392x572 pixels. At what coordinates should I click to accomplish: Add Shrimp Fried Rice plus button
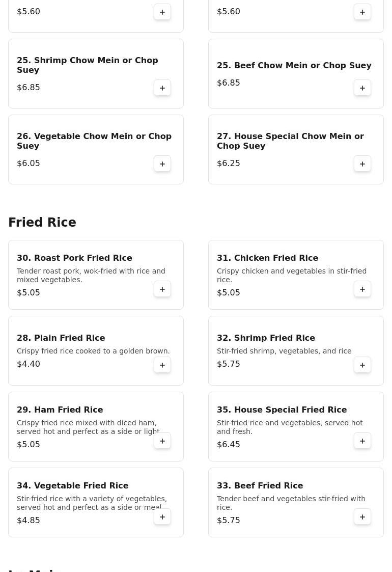(x=362, y=365)
